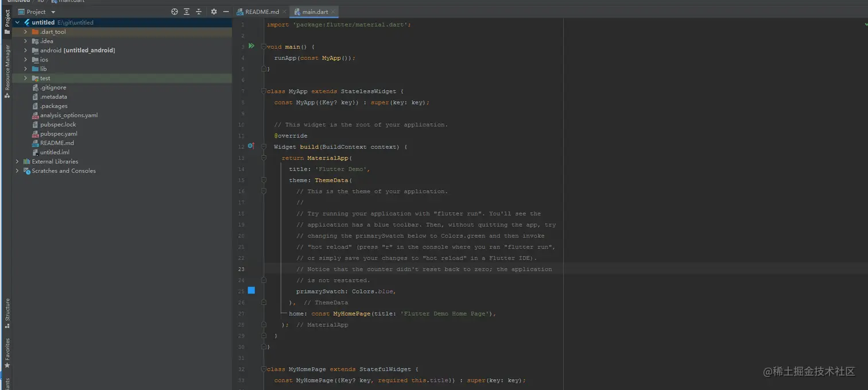
Task: Hide the Project panel with minus icon
Action: pos(226,11)
